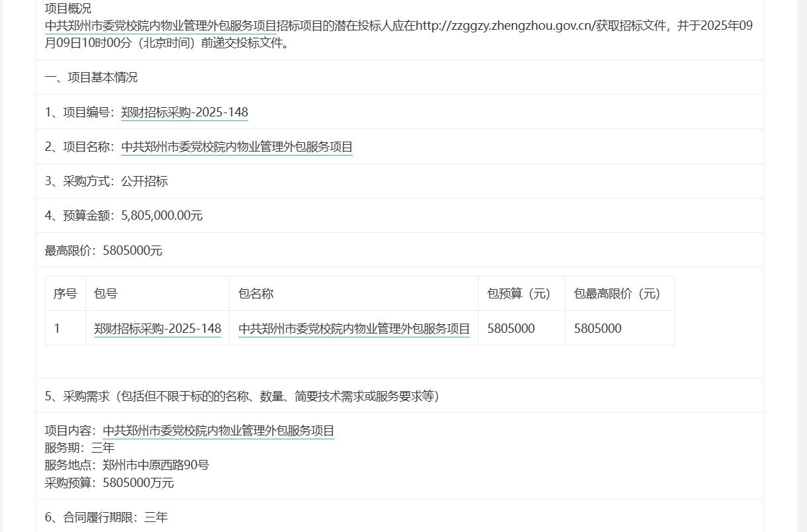Image resolution: width=807 pixels, height=532 pixels.
Task: Click the project name in the overview paragraph
Action: click(x=160, y=26)
